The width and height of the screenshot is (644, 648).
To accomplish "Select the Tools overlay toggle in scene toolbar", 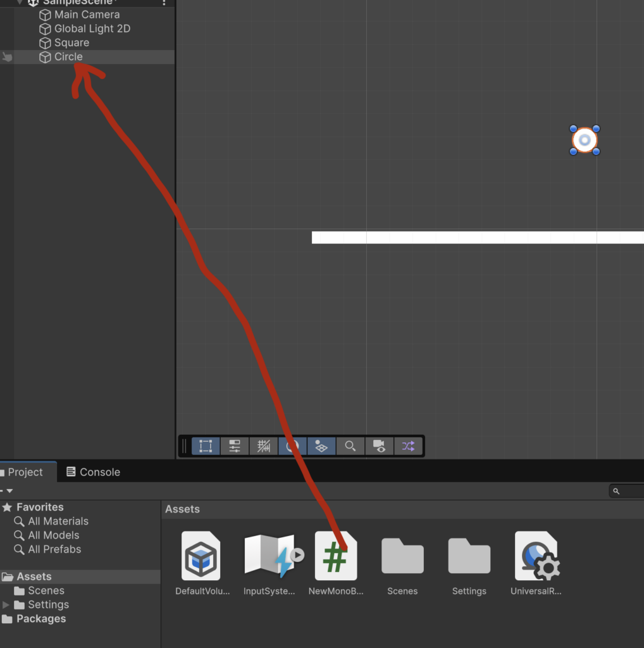I will 206,446.
